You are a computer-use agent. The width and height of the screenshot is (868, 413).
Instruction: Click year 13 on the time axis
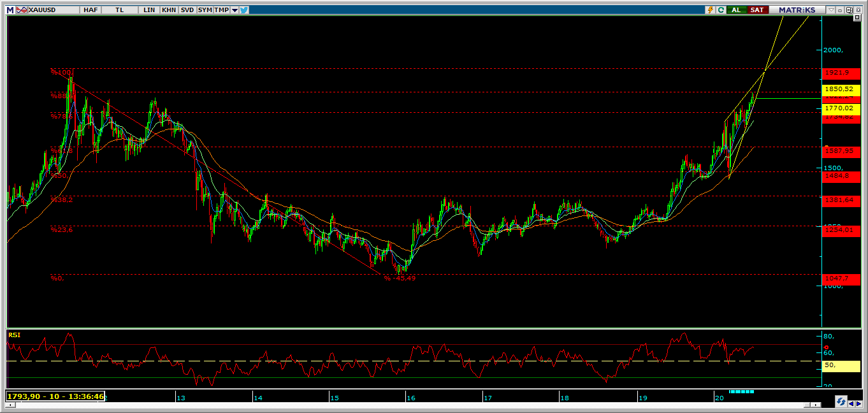pos(180,398)
